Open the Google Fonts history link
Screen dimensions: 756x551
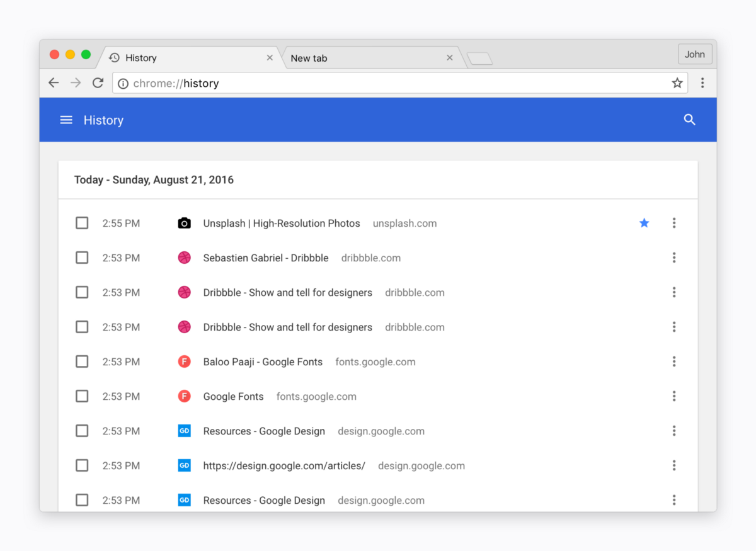(233, 397)
